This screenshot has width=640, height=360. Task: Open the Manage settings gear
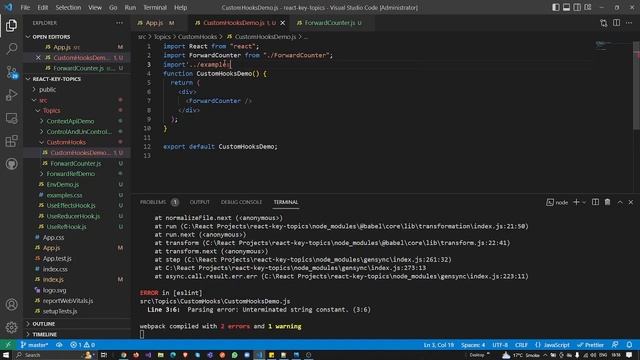[x=11, y=327]
